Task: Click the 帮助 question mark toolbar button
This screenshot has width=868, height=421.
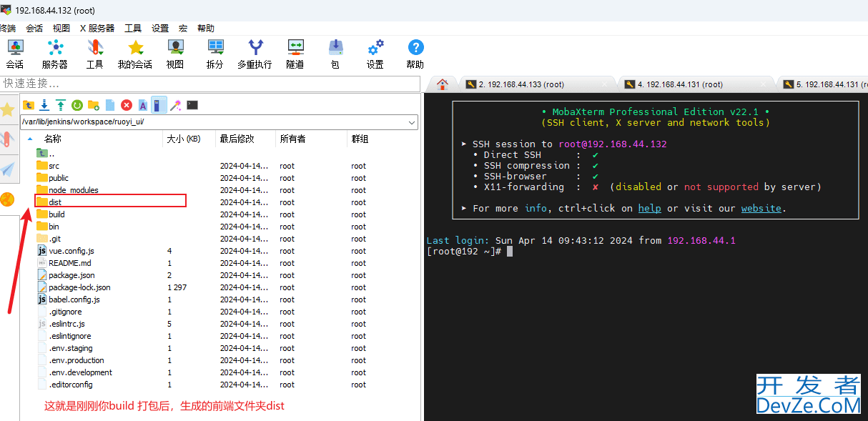Action: tap(415, 54)
